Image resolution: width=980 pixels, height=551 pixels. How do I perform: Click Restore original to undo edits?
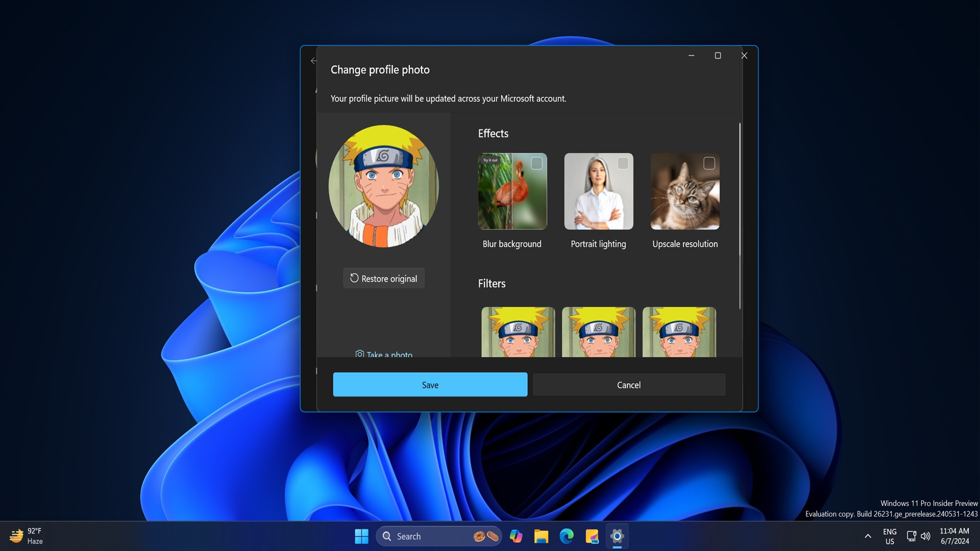(x=383, y=278)
